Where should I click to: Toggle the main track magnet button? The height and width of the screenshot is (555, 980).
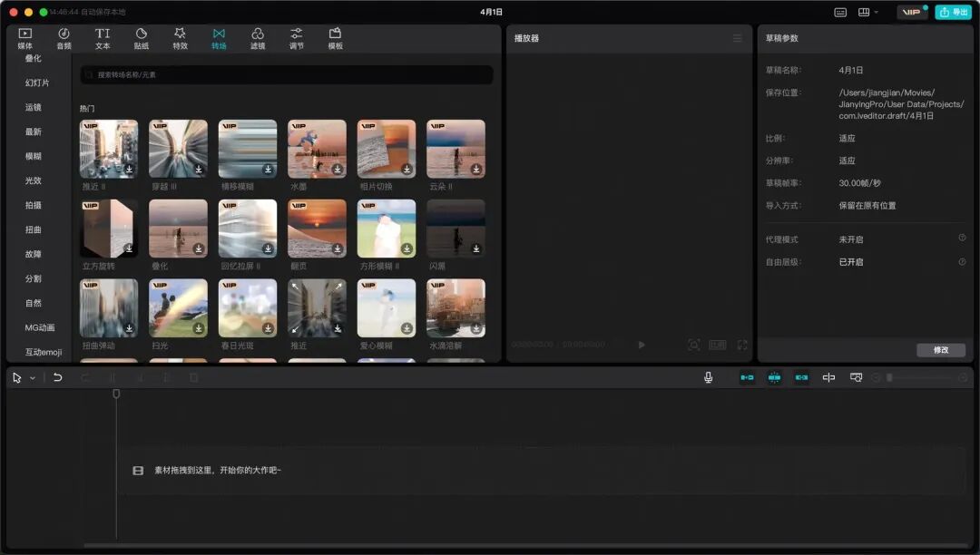(747, 377)
